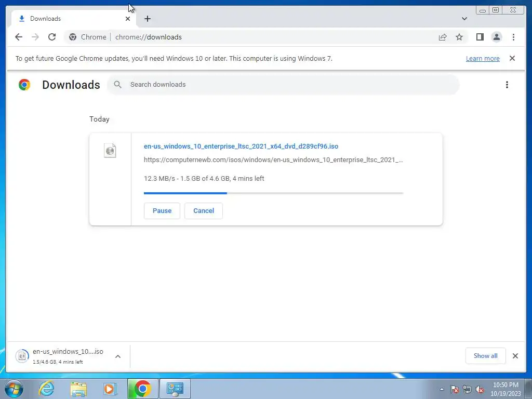532x399 pixels.
Task: Open the Downloads page more actions menu
Action: (x=507, y=85)
